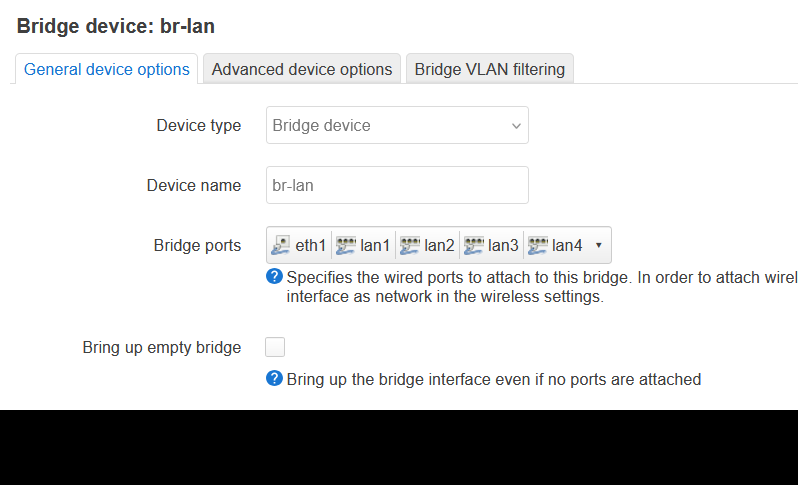Click the 'Device name' field label
The height and width of the screenshot is (485, 798).
pos(193,185)
